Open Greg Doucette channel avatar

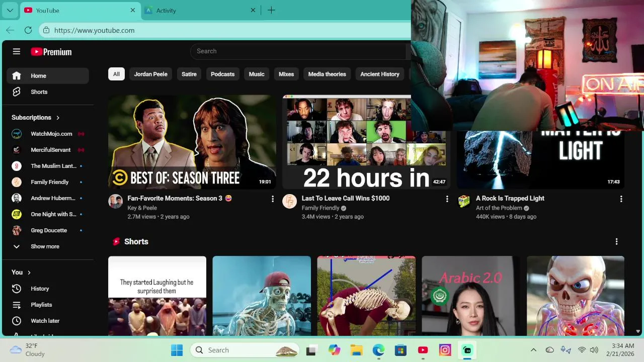(x=17, y=230)
